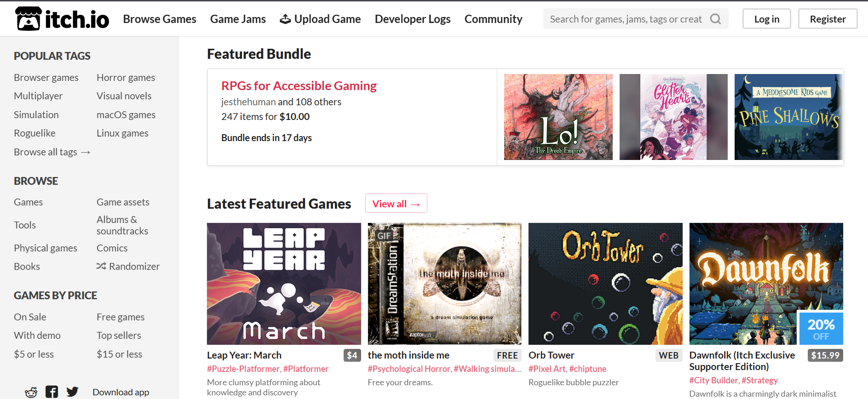
Task: Click Download app link
Action: pyautogui.click(x=121, y=392)
